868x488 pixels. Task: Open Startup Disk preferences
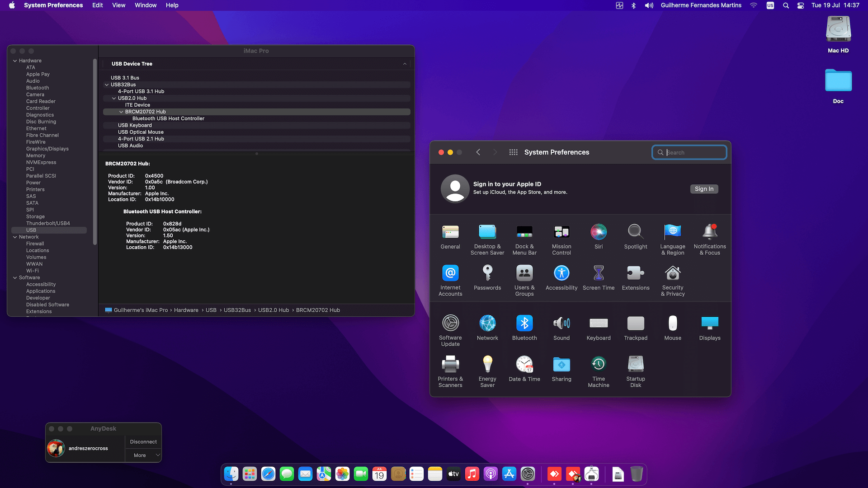636,372
